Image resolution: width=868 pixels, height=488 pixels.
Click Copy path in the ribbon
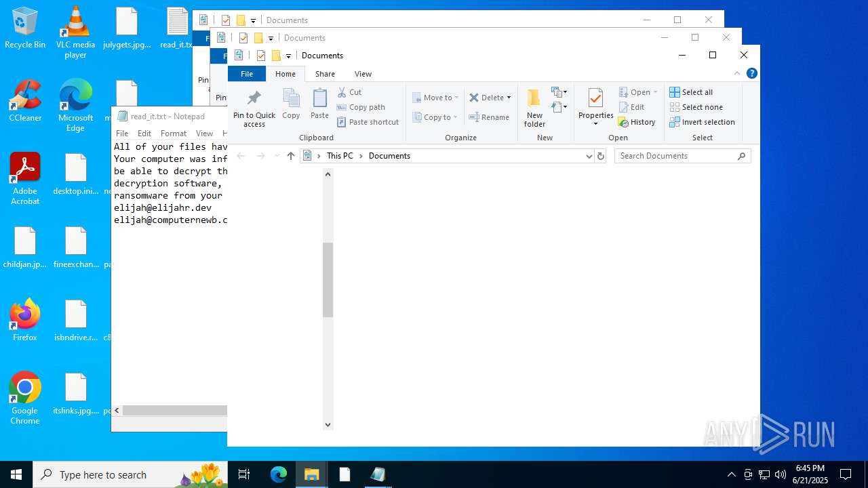[x=361, y=107]
